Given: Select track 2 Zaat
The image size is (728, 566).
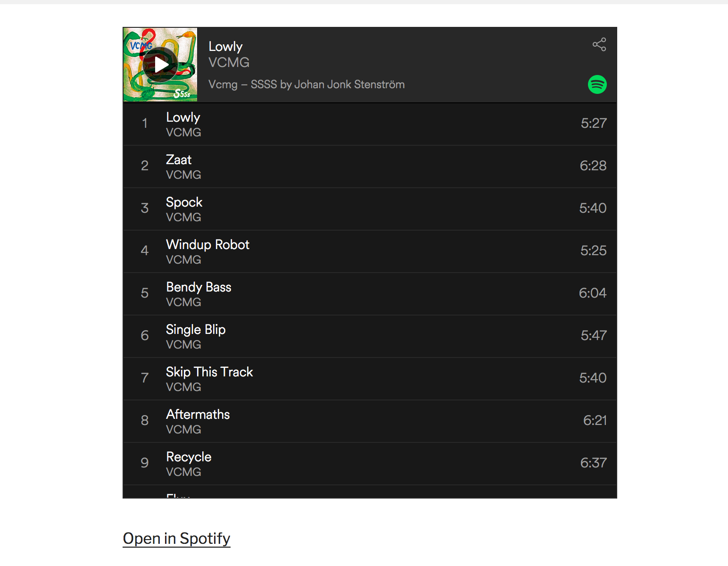Looking at the screenshot, I should [370, 166].
